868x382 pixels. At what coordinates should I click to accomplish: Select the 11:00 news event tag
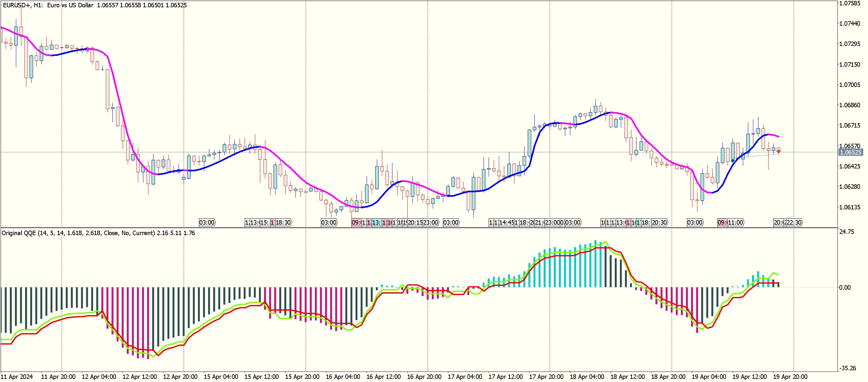pyautogui.click(x=736, y=222)
